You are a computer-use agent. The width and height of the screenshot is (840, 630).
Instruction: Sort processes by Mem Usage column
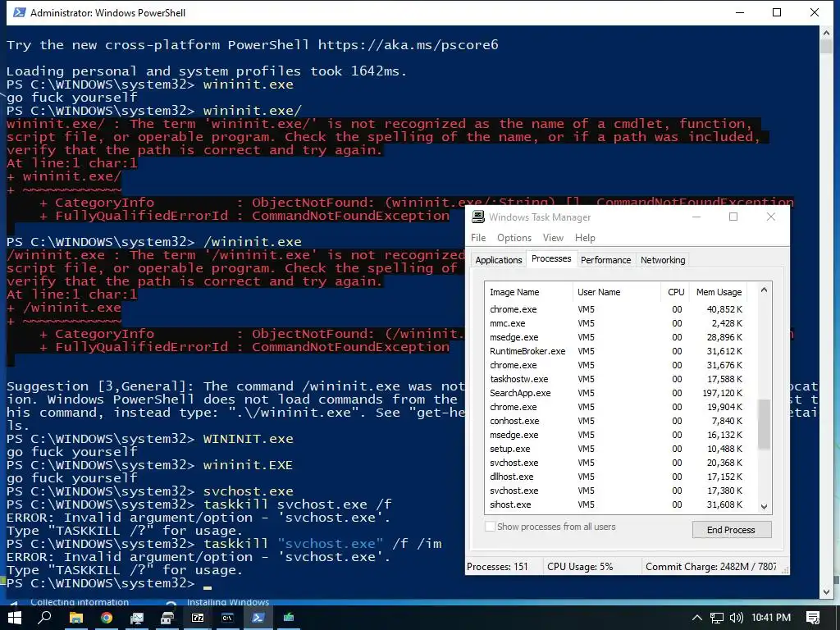point(719,292)
